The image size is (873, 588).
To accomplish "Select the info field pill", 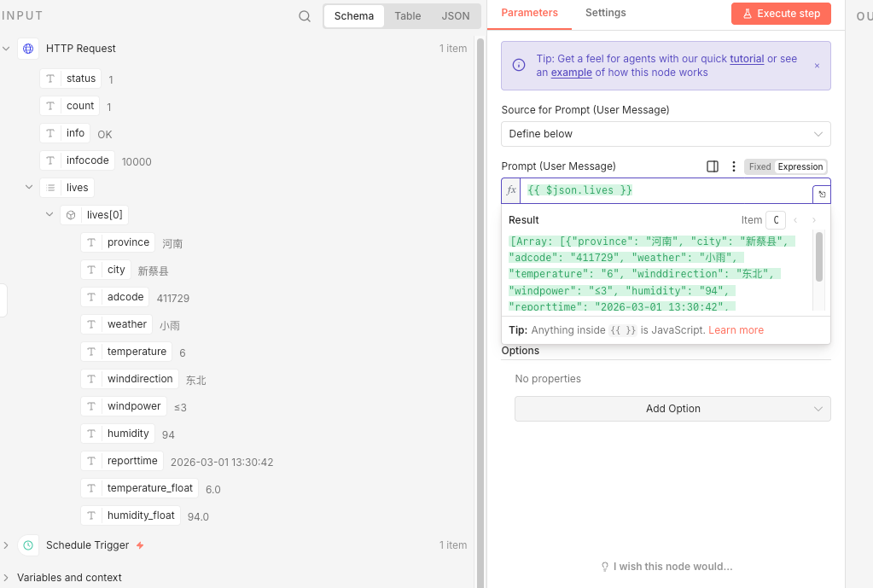I will [x=65, y=133].
